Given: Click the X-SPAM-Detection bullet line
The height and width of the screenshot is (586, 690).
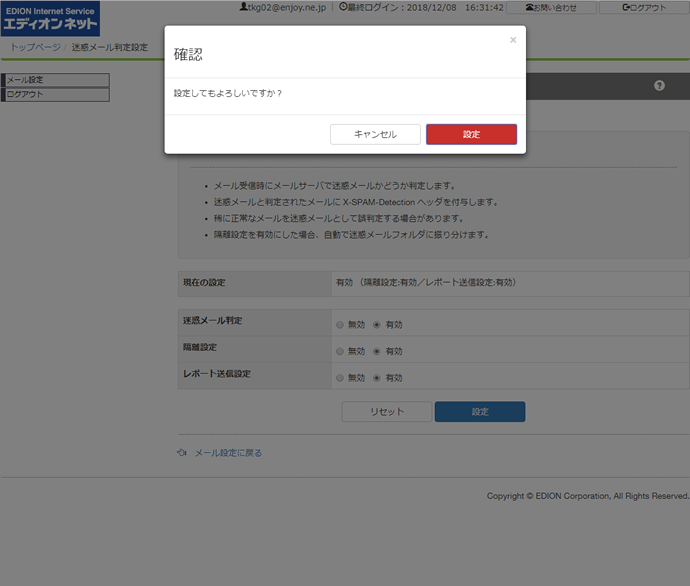Looking at the screenshot, I should pos(356,202).
